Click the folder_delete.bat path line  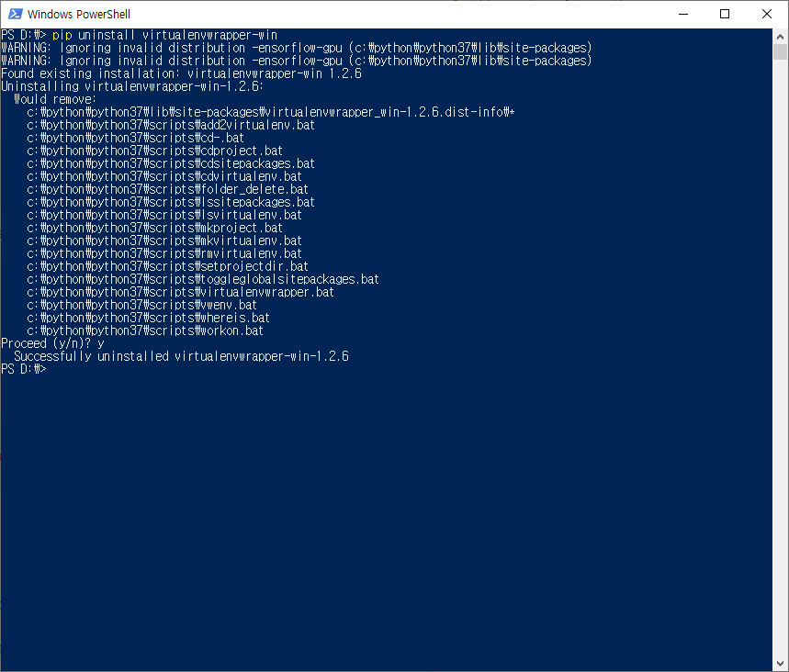click(167, 189)
